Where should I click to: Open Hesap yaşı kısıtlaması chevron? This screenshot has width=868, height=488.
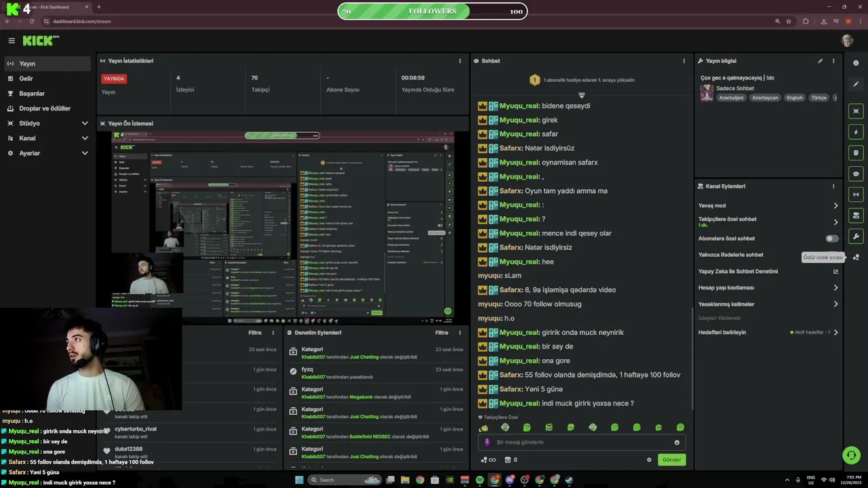tap(835, 287)
